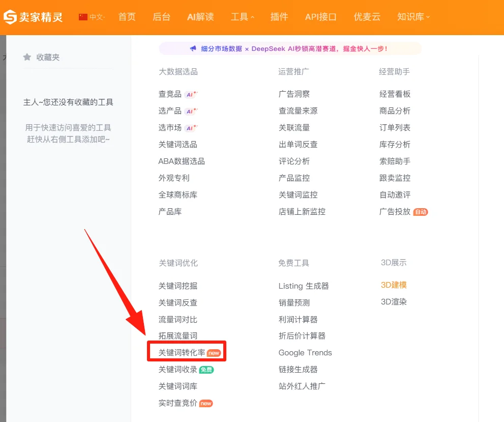The height and width of the screenshot is (422, 504).
Task: Open Listing 生成器 tool
Action: pyautogui.click(x=304, y=286)
